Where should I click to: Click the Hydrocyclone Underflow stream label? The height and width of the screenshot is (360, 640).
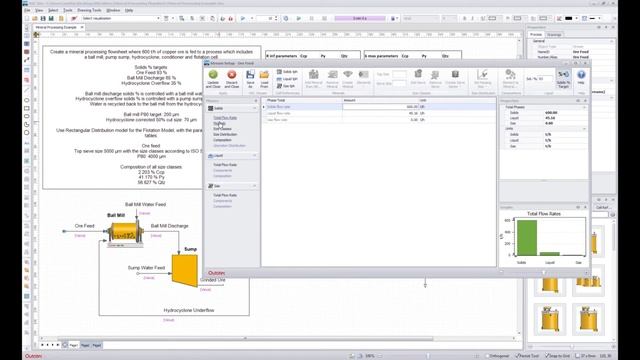pyautogui.click(x=189, y=310)
